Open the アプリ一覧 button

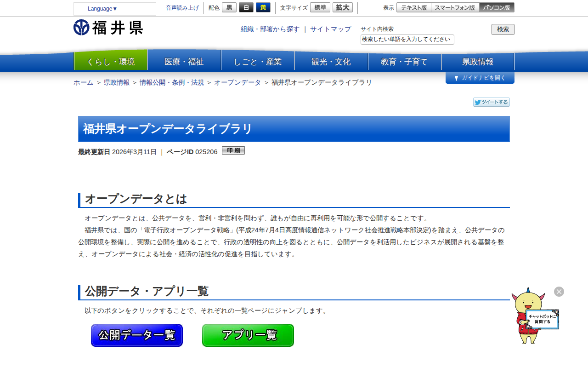pyautogui.click(x=248, y=335)
